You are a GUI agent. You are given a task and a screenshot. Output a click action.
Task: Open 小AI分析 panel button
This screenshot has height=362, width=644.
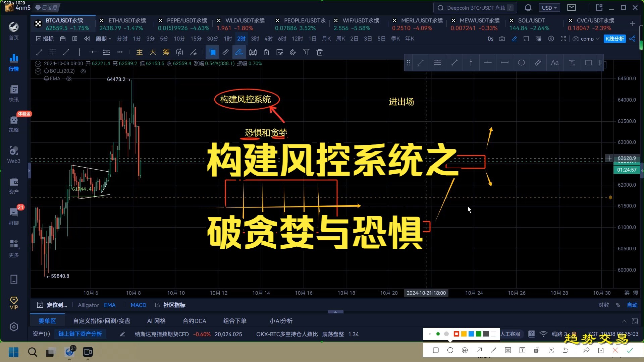pyautogui.click(x=281, y=321)
